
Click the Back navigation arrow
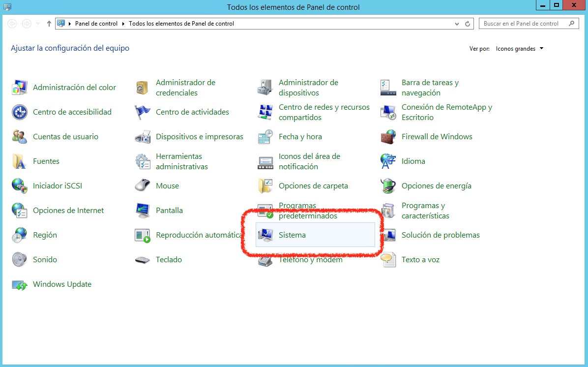coord(12,24)
